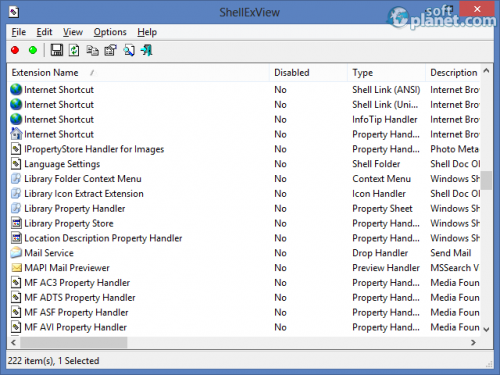
Task: Click the InfoTip Handler type cell
Action: pos(385,119)
